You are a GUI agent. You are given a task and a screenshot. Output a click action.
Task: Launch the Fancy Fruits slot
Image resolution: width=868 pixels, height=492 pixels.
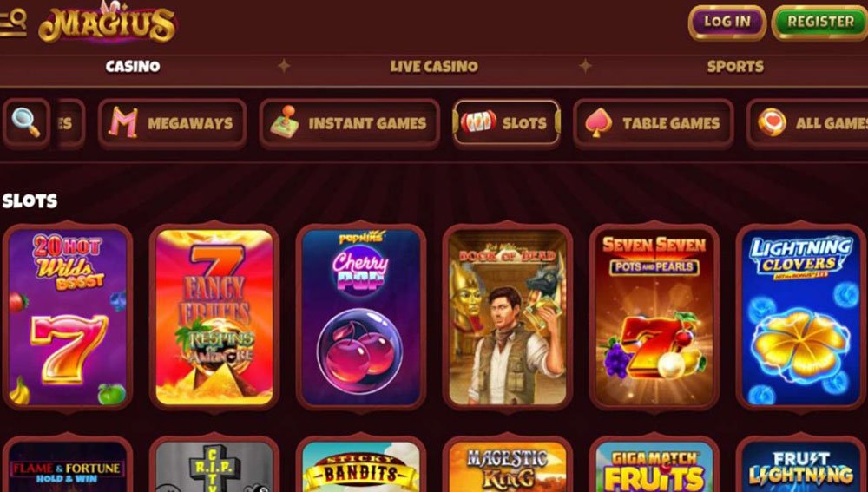(214, 318)
